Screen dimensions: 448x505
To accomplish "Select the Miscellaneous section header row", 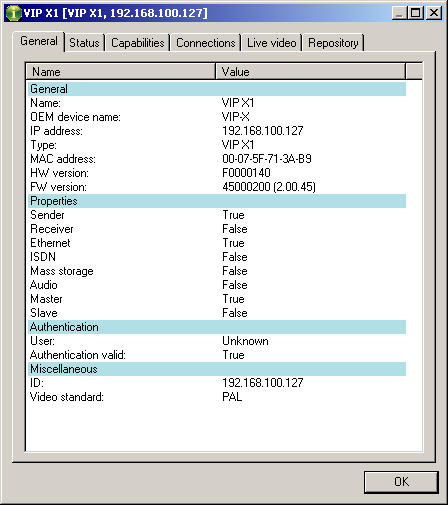I will pos(217,369).
